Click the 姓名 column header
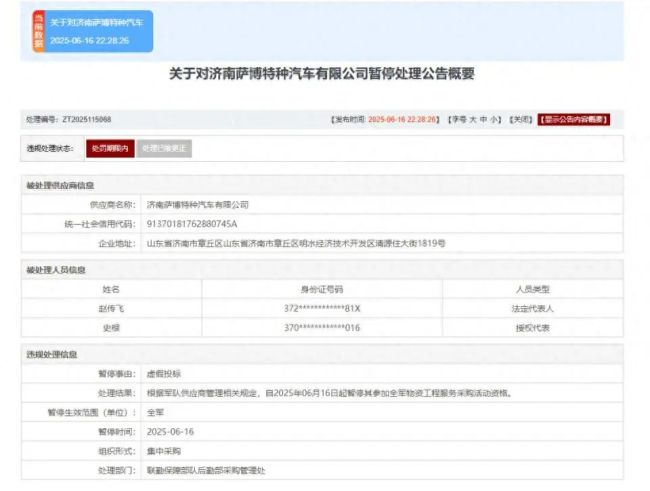This screenshot has width=650, height=491. coord(111,289)
